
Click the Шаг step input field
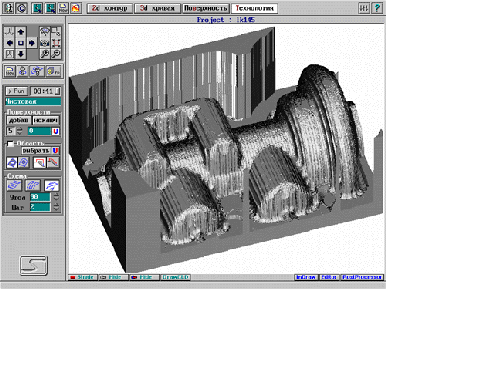tap(40, 207)
